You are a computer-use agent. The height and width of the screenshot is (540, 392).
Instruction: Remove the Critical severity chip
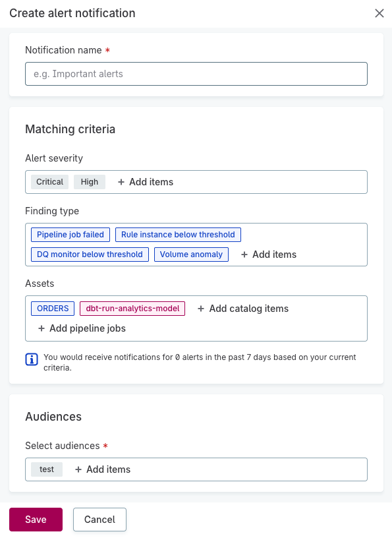49,181
